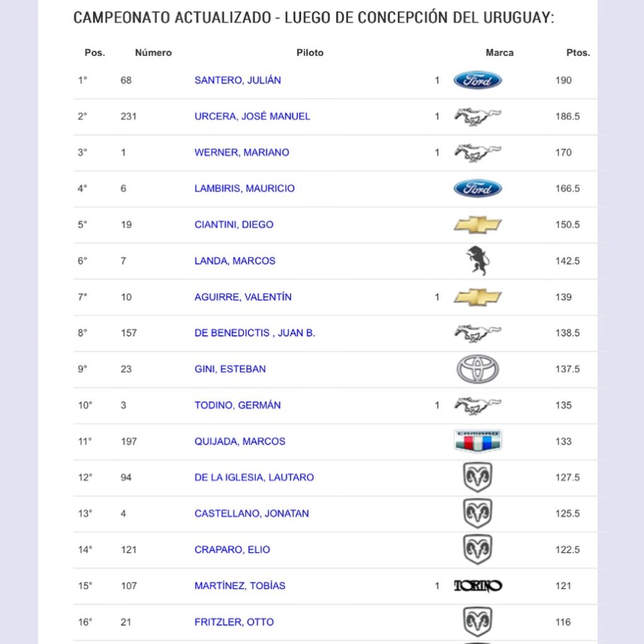Click the Torino logo in Martínez's row
Screen dimensions: 644x644
477,586
